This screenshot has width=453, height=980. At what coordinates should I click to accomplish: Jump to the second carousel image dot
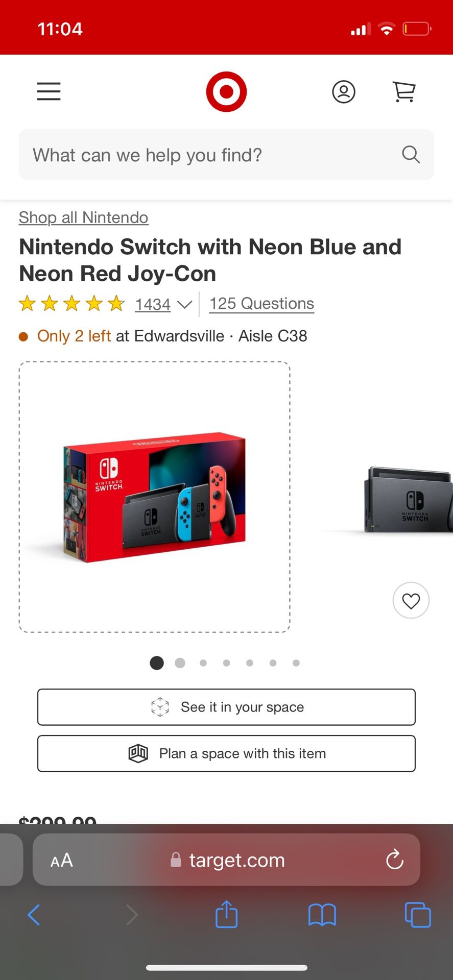click(180, 663)
